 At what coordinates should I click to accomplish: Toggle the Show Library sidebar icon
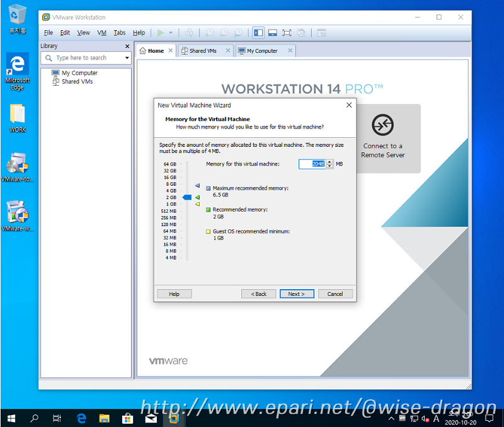[258, 33]
